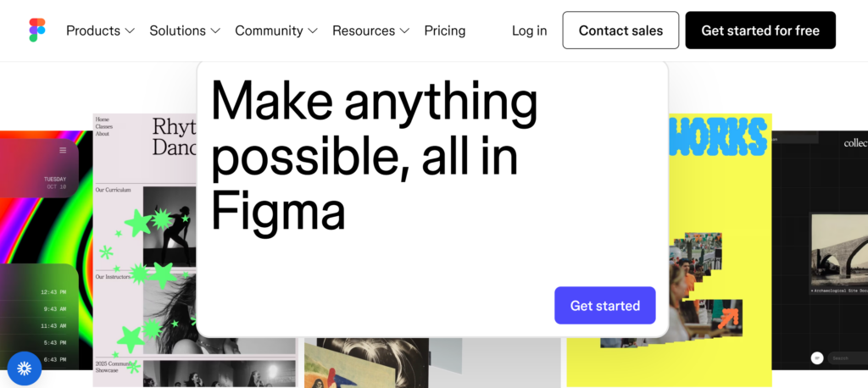Expand the Solutions dropdown chevron
This screenshot has height=388, width=868.
tap(215, 31)
